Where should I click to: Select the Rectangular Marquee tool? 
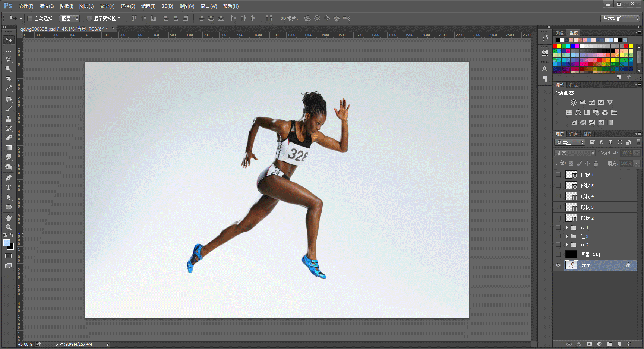point(9,50)
